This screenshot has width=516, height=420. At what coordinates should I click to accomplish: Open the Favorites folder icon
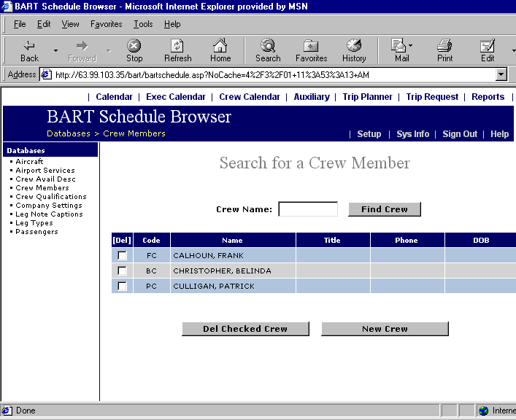coord(311,46)
